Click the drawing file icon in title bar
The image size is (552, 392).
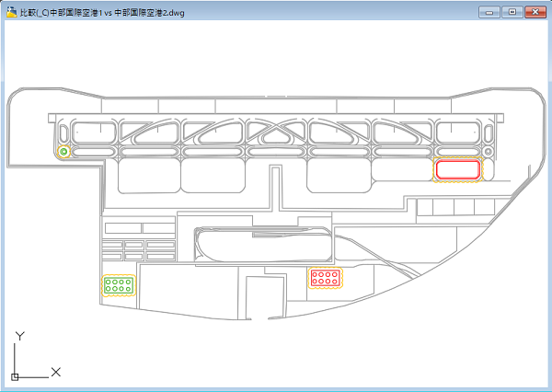point(12,13)
